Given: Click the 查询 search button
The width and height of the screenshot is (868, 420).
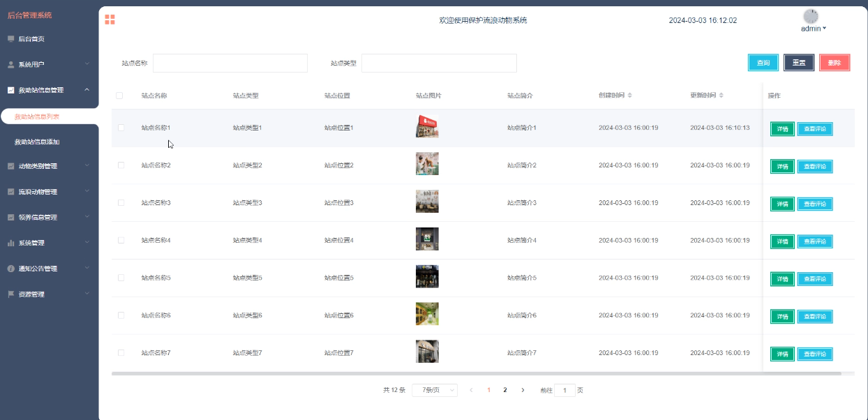Looking at the screenshot, I should 763,63.
